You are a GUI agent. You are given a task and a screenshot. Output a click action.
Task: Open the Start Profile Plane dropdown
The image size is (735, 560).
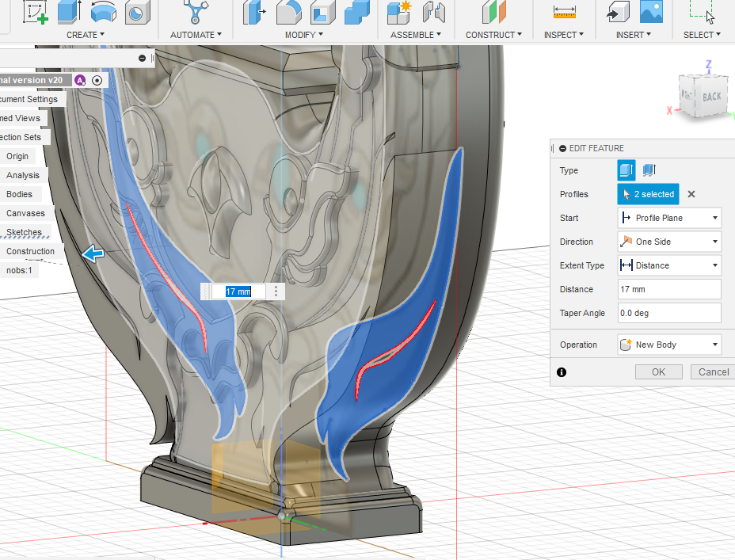669,218
